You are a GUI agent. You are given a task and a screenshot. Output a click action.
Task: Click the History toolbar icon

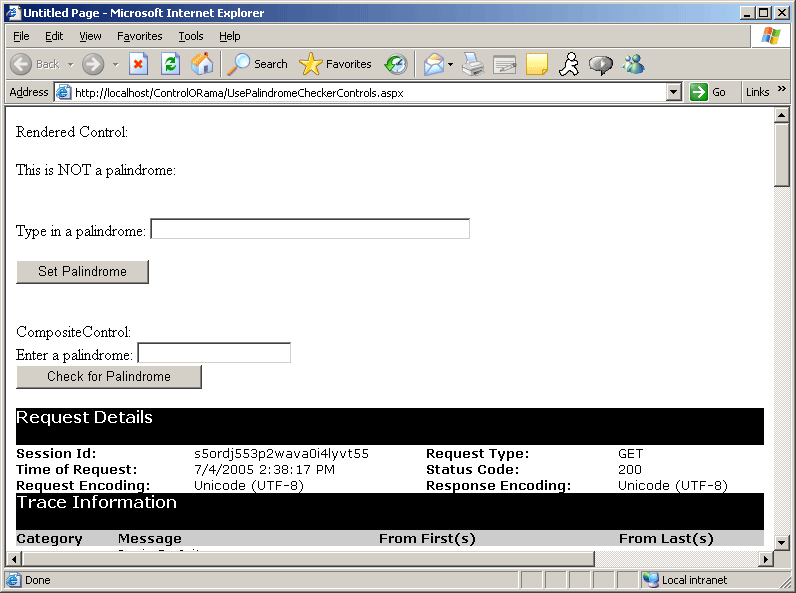(396, 64)
